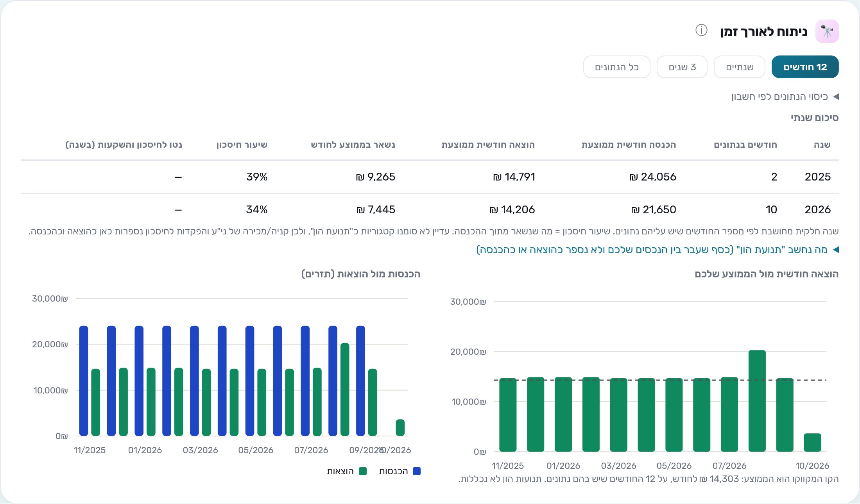The image size is (860, 504).
Task: Click the הכנסה חודשית ממוצעת column header
Action: click(x=629, y=145)
